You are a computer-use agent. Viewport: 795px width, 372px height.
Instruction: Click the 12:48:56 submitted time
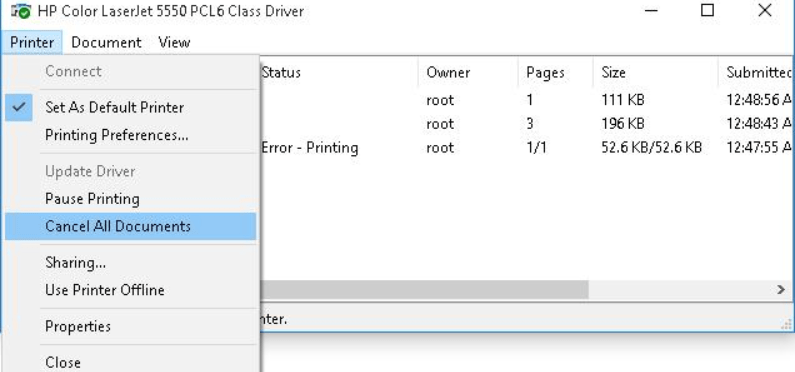coord(759,100)
